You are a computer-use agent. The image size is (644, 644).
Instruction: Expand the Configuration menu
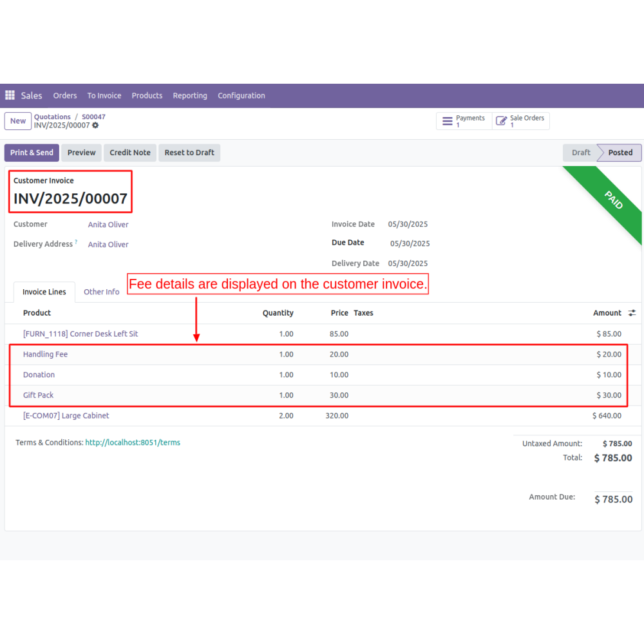[241, 95]
